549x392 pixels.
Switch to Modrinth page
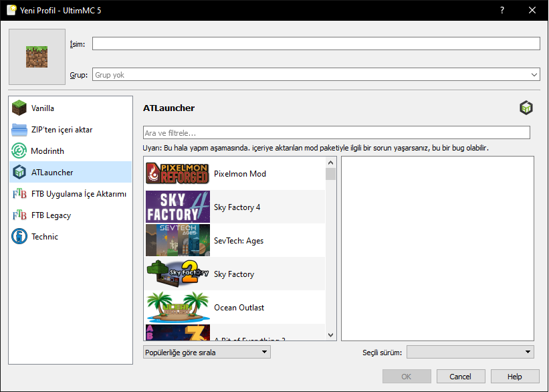click(71, 151)
